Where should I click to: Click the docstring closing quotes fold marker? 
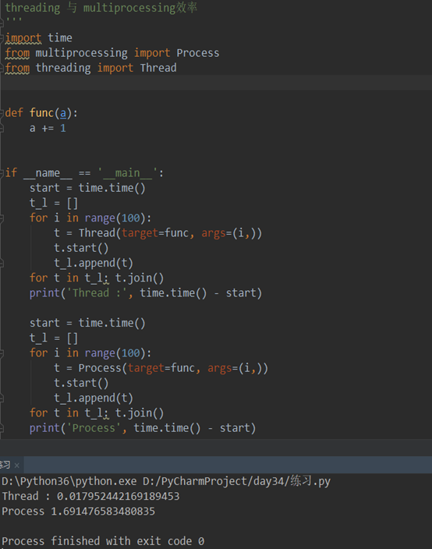pyautogui.click(x=2, y=22)
